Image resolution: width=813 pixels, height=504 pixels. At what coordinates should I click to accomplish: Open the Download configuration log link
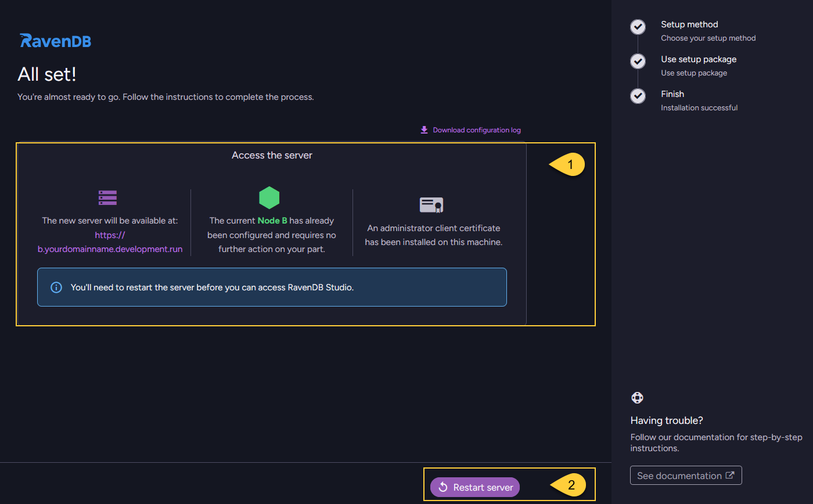476,130
